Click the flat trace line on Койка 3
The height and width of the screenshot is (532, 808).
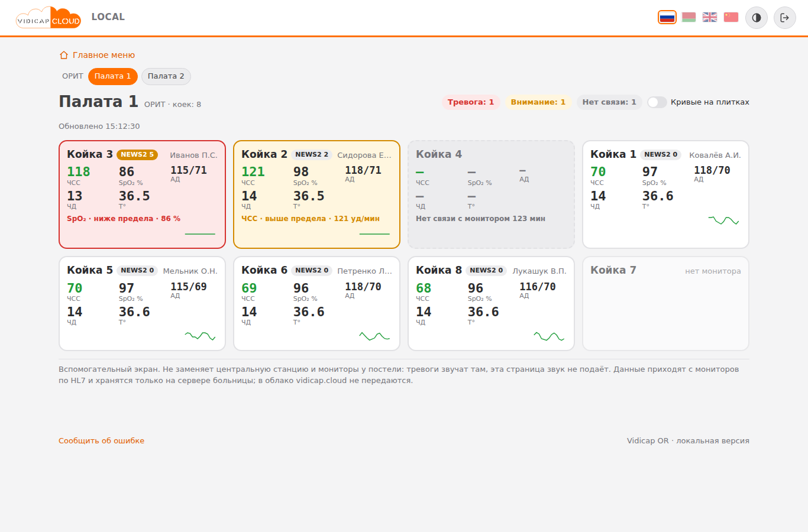pyautogui.click(x=200, y=234)
